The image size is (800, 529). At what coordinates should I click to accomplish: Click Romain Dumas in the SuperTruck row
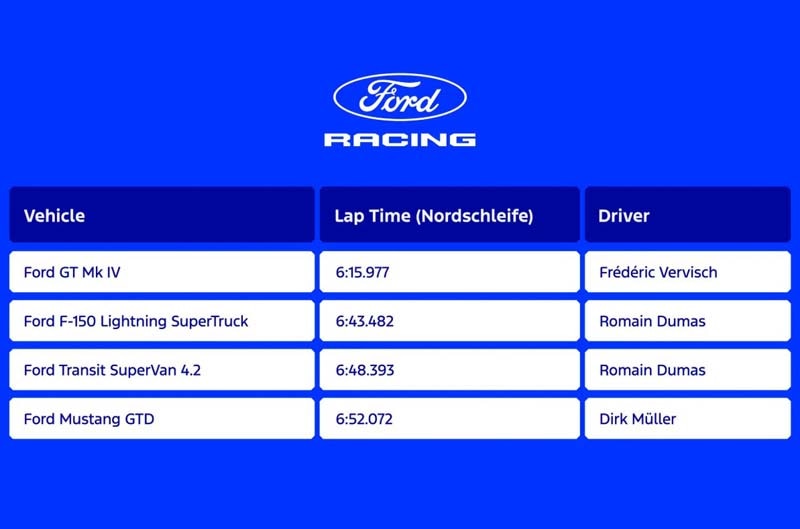(652, 321)
